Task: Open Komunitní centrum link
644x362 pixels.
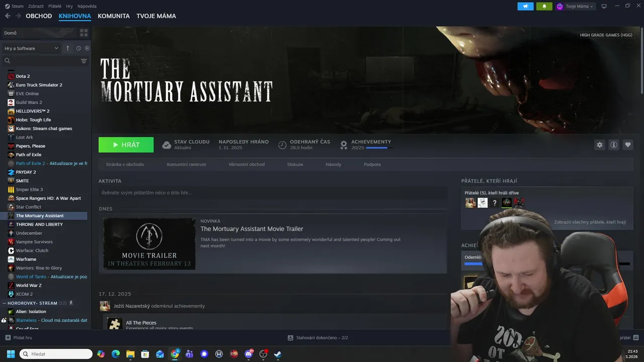Action: coord(186,164)
